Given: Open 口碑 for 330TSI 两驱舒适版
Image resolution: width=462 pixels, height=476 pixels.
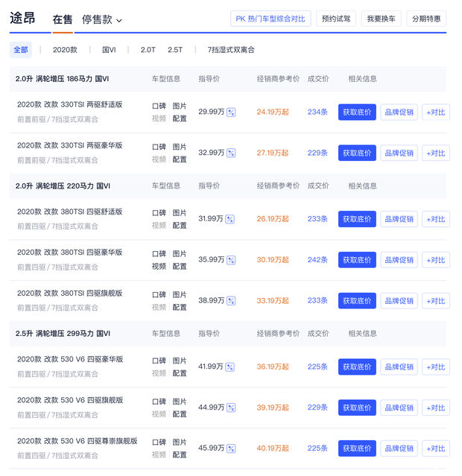Looking at the screenshot, I should [x=159, y=106].
